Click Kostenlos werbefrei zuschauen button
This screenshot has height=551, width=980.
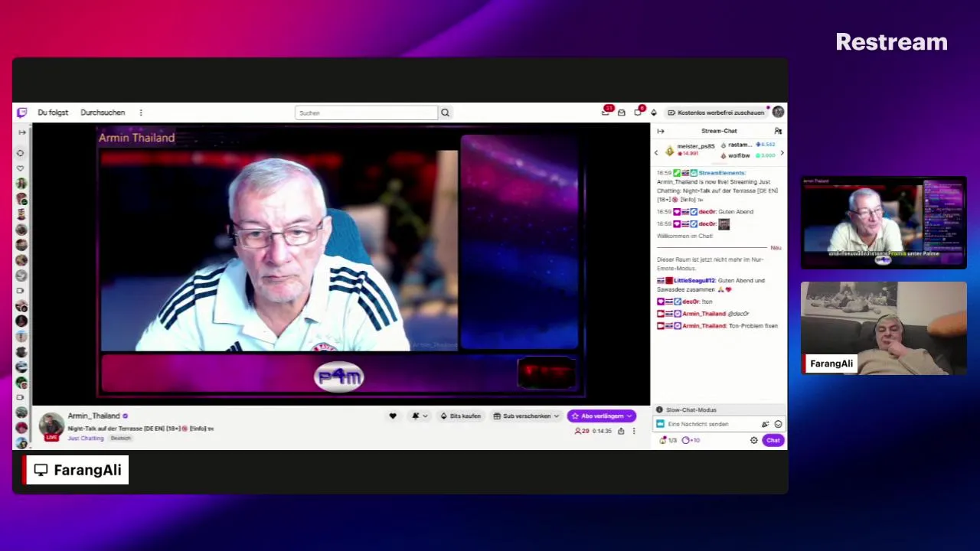pyautogui.click(x=716, y=112)
